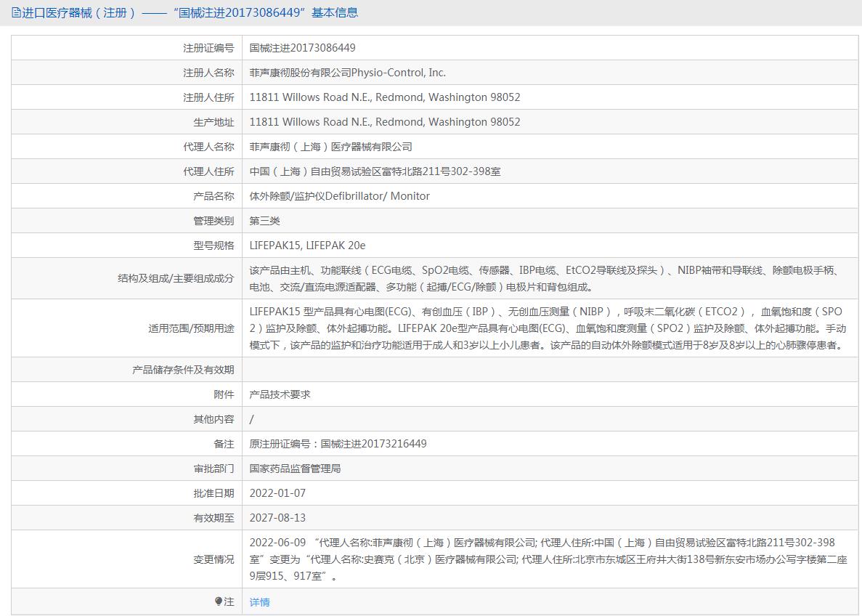862x616 pixels.
Task: Click the 有效期至 label
Action: click(214, 518)
